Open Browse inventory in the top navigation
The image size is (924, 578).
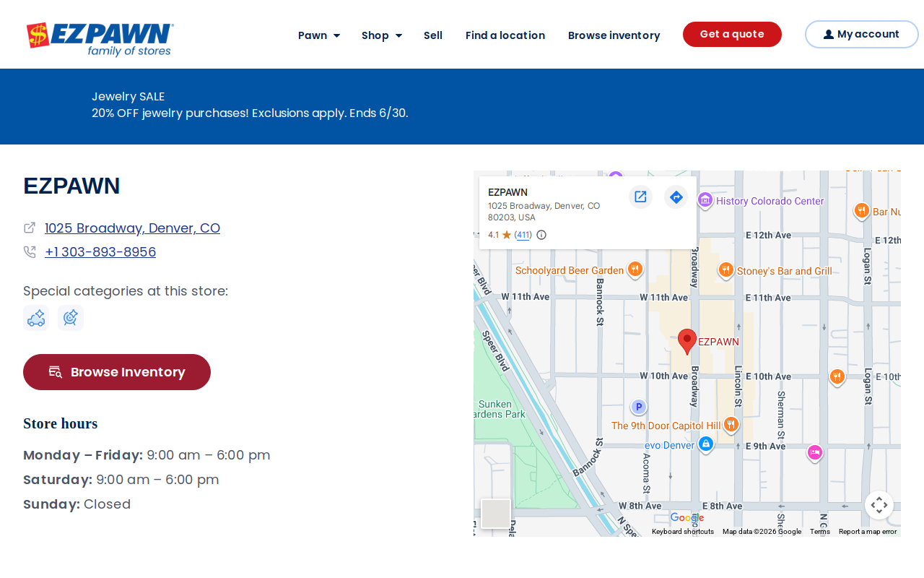coord(614,35)
